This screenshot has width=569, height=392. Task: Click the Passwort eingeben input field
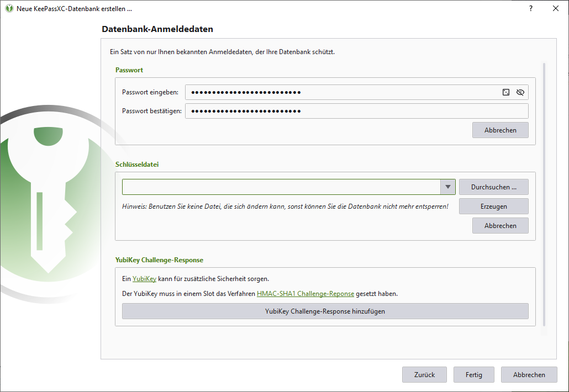331,92
